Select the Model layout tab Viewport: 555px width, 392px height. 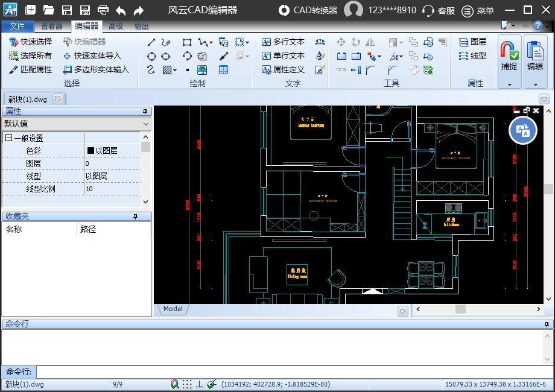173,309
